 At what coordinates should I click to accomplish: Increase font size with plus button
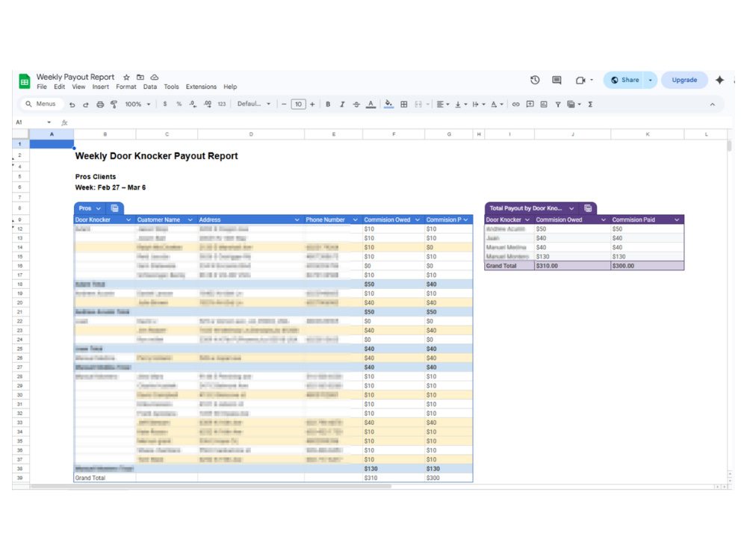[x=312, y=105]
